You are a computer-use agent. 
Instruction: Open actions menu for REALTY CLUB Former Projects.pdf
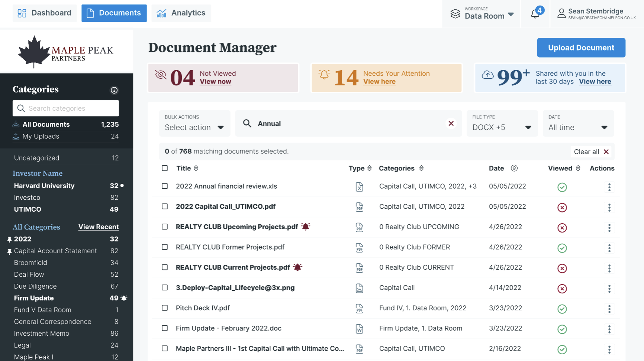pyautogui.click(x=609, y=248)
